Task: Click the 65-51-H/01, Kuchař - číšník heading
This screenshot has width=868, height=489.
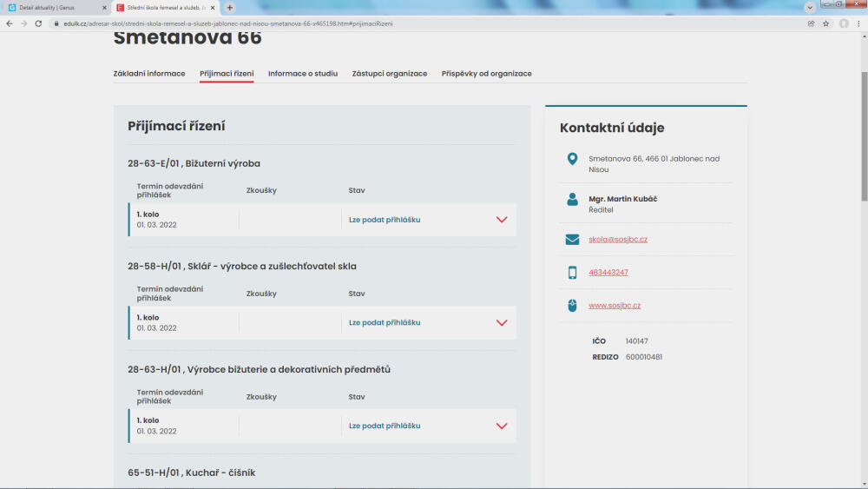Action: [192, 472]
